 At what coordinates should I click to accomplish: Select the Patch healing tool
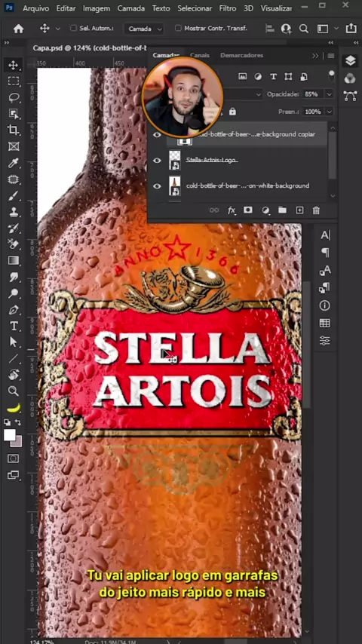(x=14, y=179)
